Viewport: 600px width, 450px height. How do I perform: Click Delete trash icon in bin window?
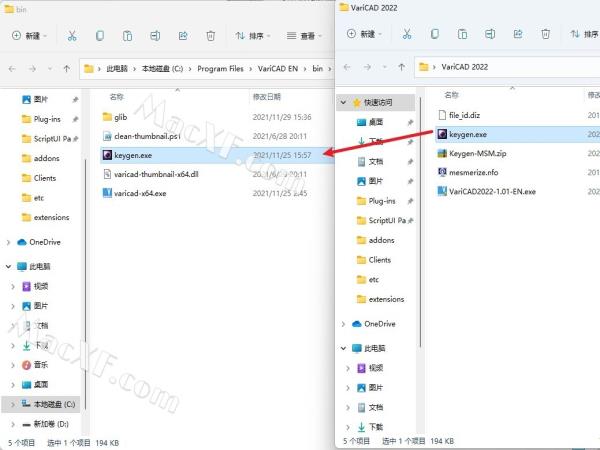(x=210, y=36)
